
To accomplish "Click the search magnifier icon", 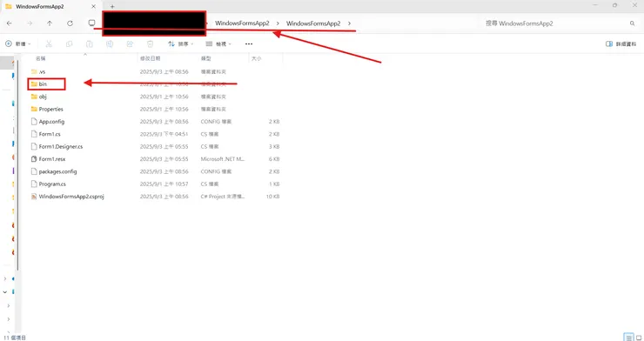I will (633, 23).
